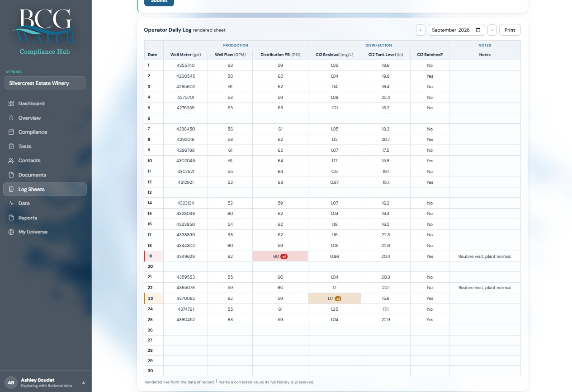
Task: Click the Print button
Action: click(510, 30)
